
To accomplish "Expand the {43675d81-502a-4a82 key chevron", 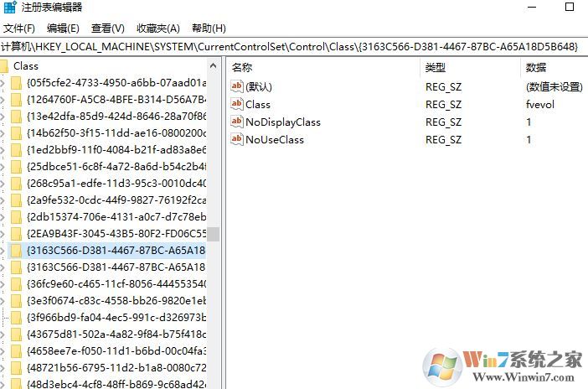I will tap(3, 335).
